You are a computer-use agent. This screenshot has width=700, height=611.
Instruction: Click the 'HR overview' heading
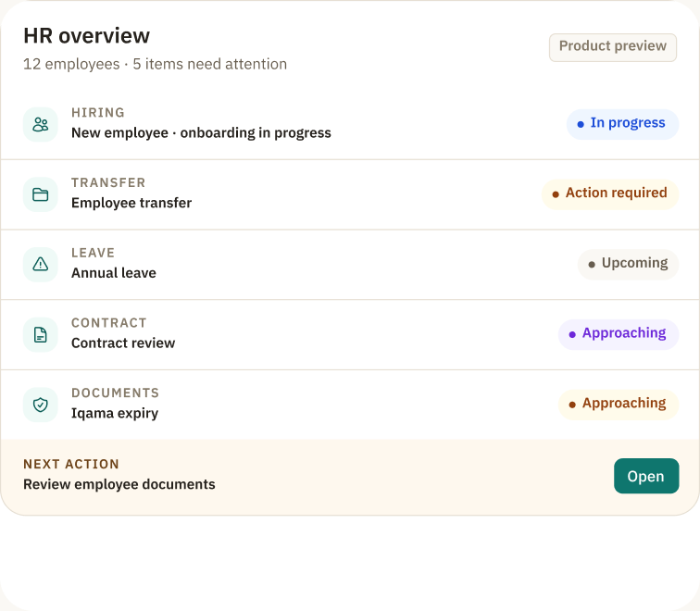[x=87, y=36]
